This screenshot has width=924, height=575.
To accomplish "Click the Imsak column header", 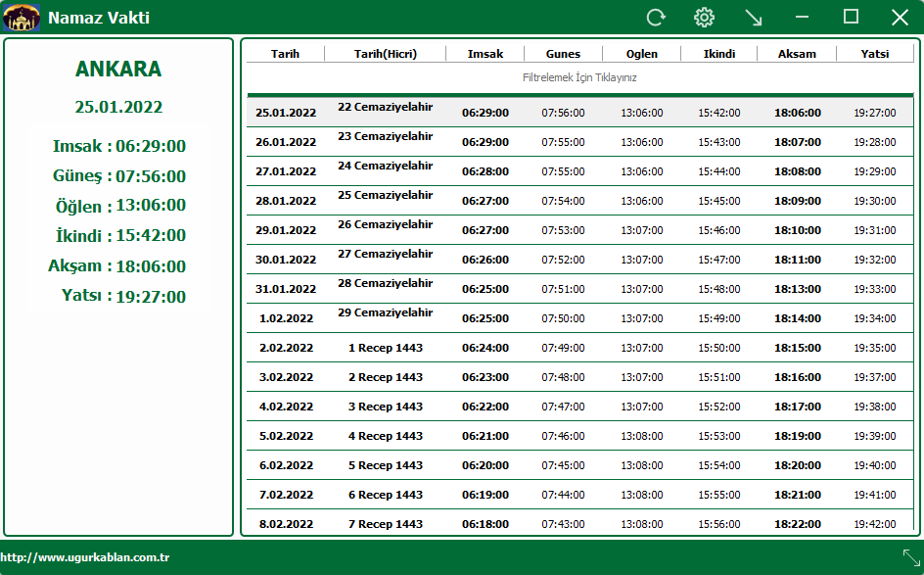I will click(x=485, y=54).
